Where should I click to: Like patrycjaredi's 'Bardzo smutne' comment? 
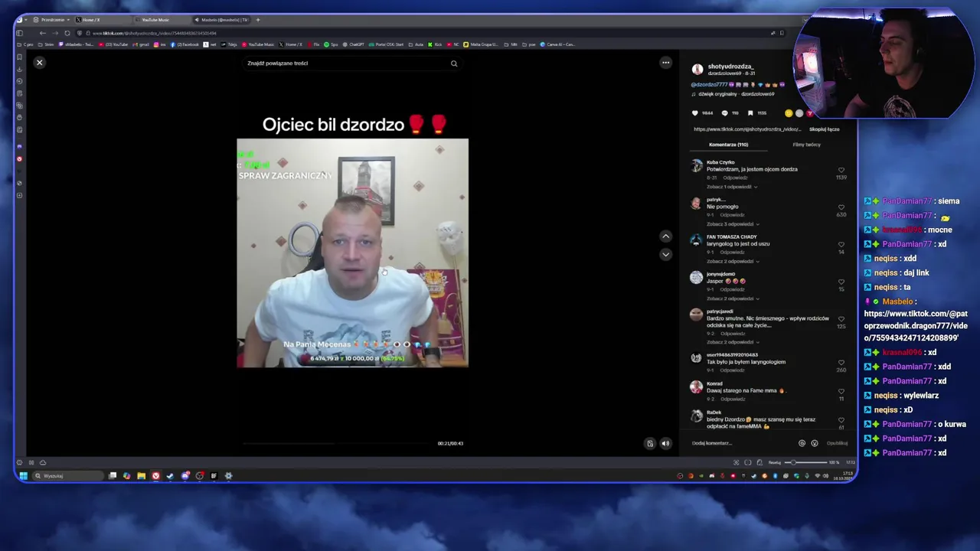tap(841, 319)
